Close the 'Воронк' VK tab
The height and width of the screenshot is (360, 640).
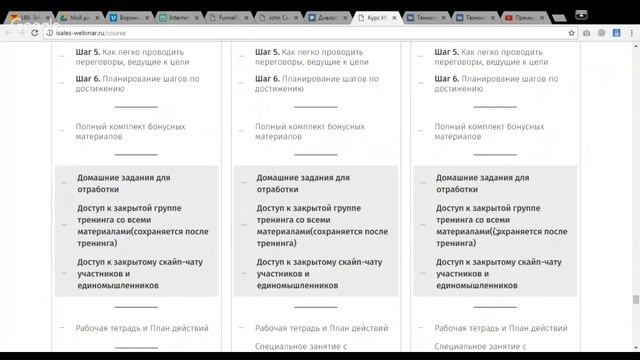(147, 18)
